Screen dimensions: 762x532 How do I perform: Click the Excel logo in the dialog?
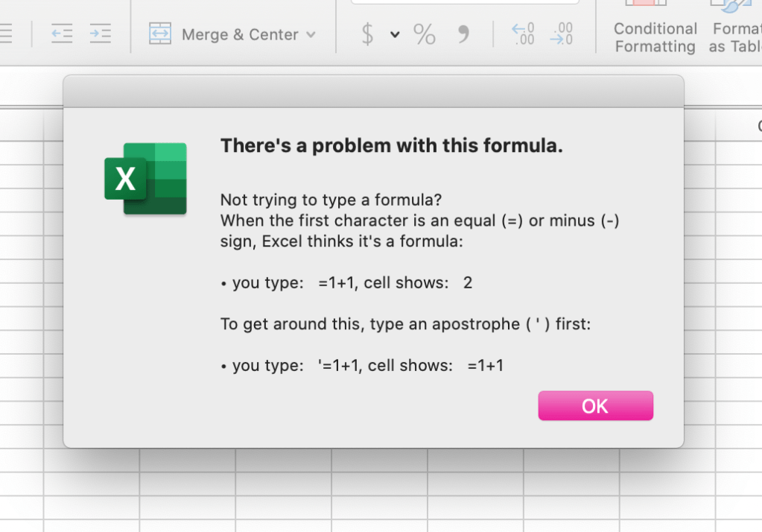[x=145, y=179]
